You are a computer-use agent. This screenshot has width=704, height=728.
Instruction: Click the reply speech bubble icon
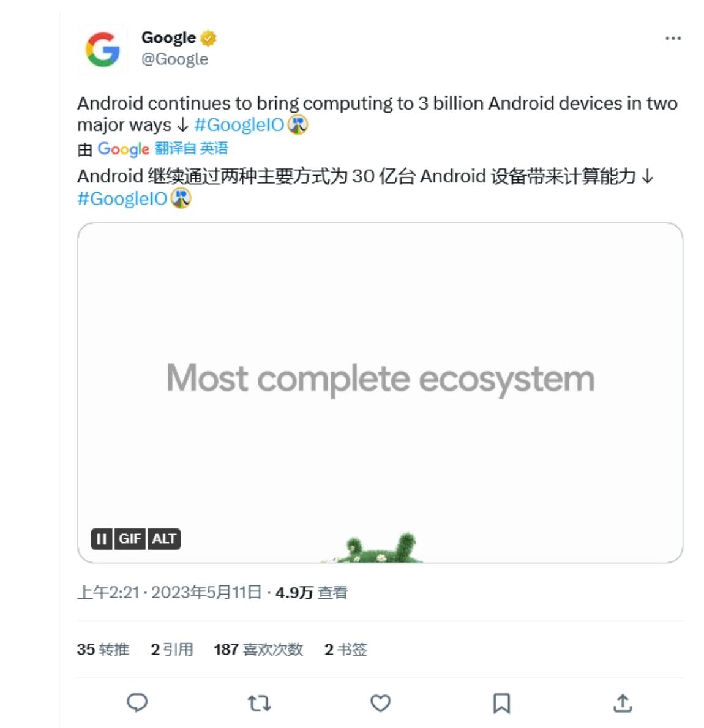coord(137,703)
